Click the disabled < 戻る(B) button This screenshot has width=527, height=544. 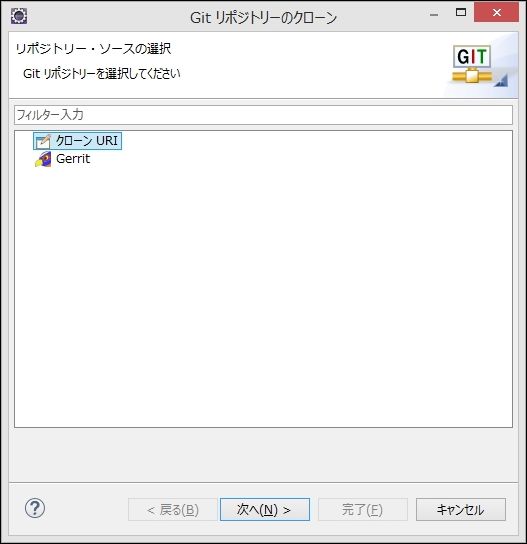(x=172, y=510)
